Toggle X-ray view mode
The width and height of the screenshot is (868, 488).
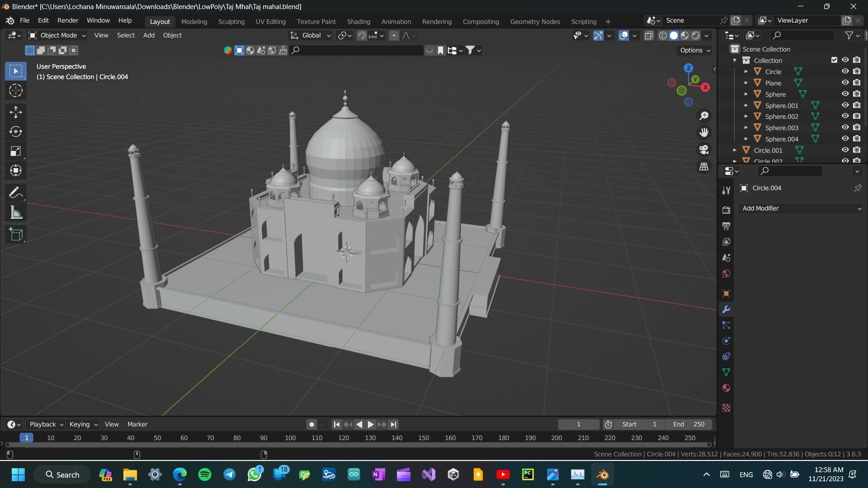click(x=649, y=35)
